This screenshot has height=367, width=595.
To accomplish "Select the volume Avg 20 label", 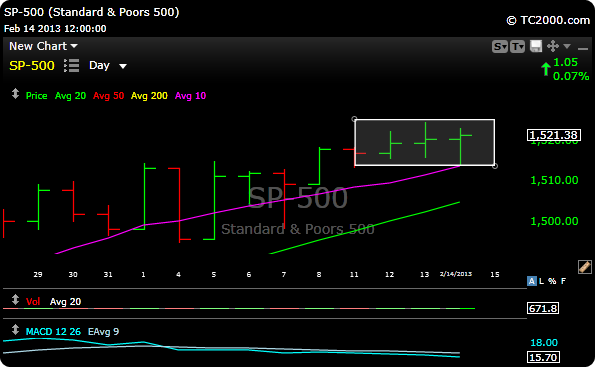I will (65, 302).
